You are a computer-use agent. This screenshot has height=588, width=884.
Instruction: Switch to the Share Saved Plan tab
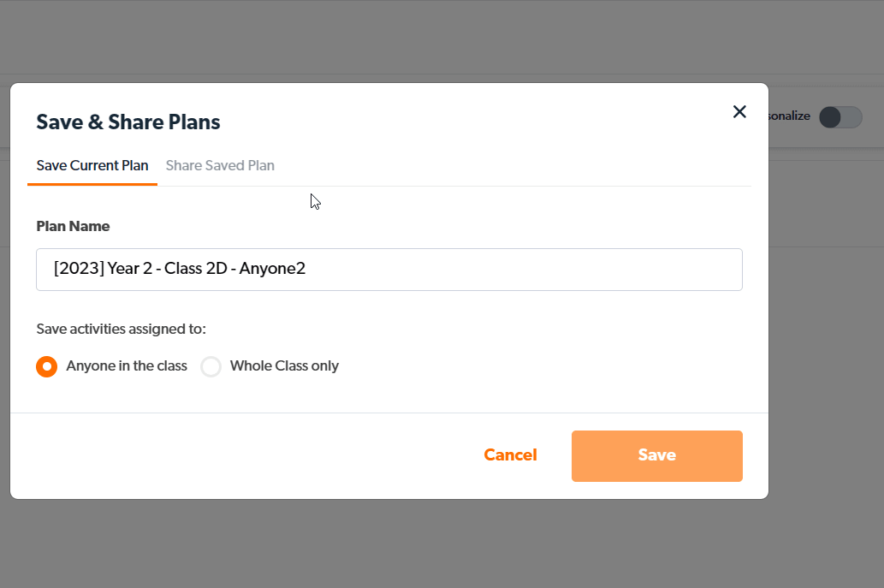pyautogui.click(x=219, y=165)
